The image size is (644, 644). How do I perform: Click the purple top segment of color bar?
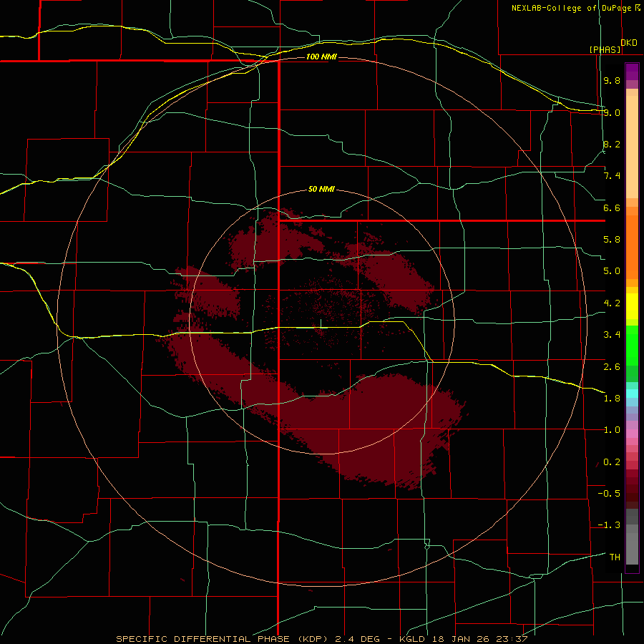coord(632,72)
